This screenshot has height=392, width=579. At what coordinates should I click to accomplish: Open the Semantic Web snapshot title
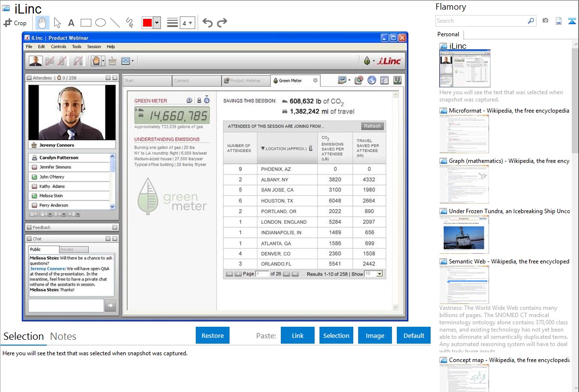click(509, 261)
